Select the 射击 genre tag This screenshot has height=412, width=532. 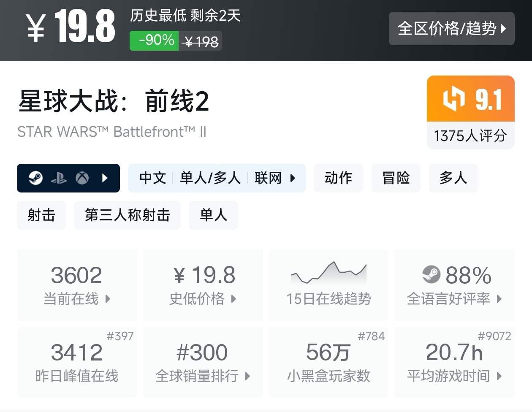click(41, 215)
